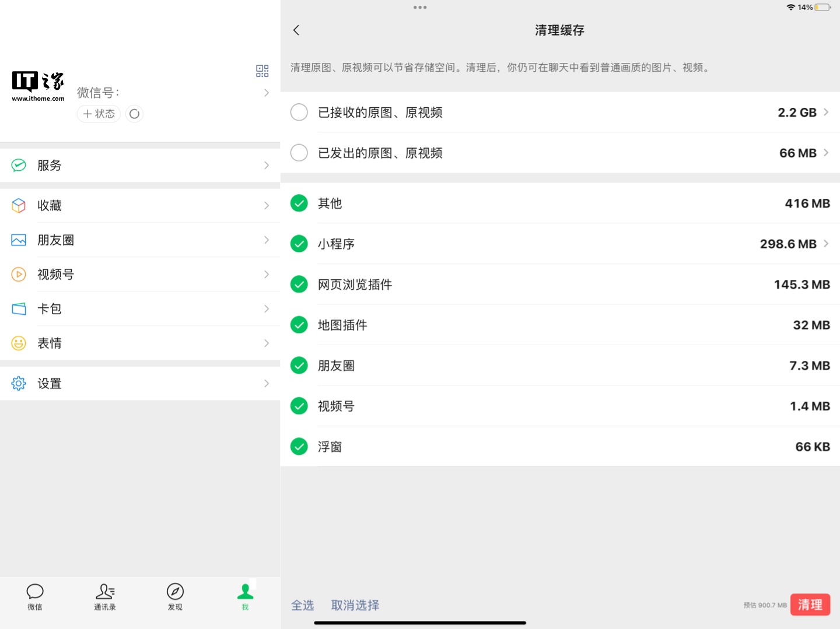
Task: Click the 收藏 favorites cube icon
Action: pos(19,206)
